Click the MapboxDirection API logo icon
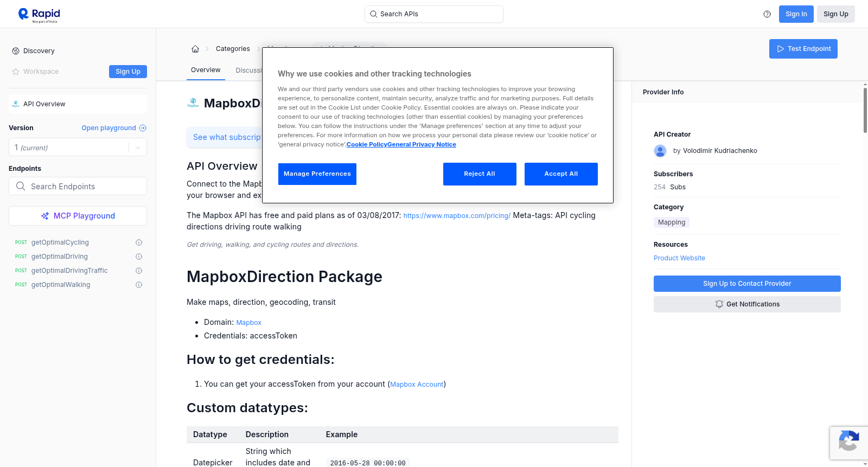Image resolution: width=868 pixels, height=467 pixels. (x=193, y=103)
